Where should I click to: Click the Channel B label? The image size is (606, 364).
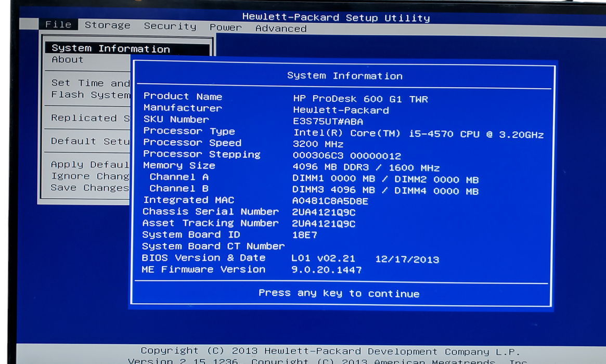click(179, 189)
